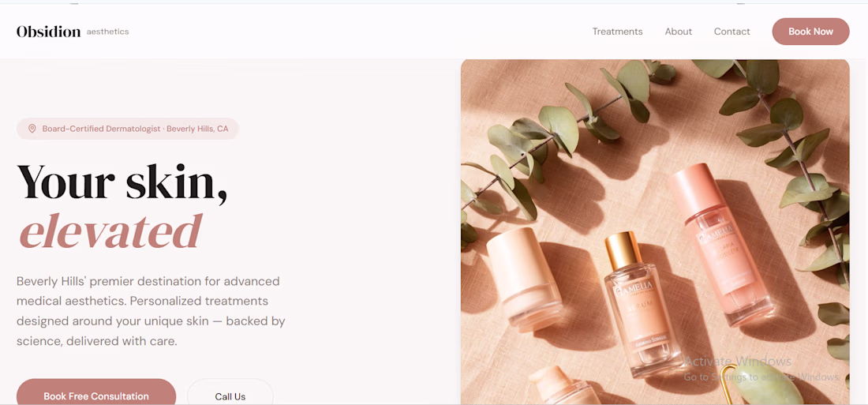Click the italic 'elevated' heading word
The height and width of the screenshot is (405, 868).
click(110, 231)
